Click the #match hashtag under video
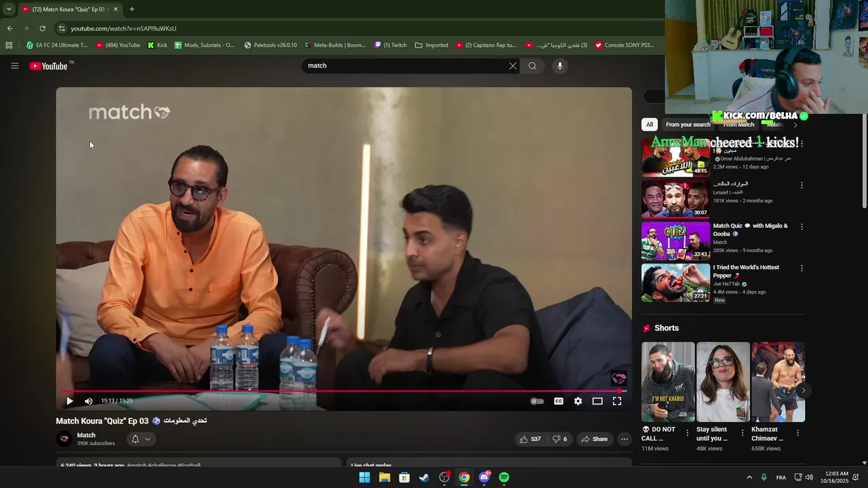Screen dimensions: 868x488 (136, 466)
